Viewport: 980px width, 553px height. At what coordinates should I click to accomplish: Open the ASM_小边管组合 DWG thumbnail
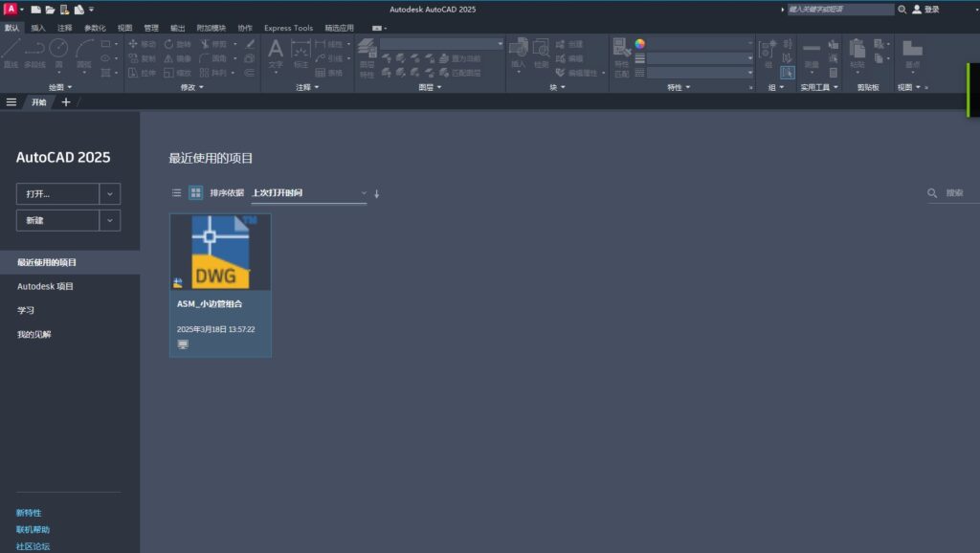point(220,252)
